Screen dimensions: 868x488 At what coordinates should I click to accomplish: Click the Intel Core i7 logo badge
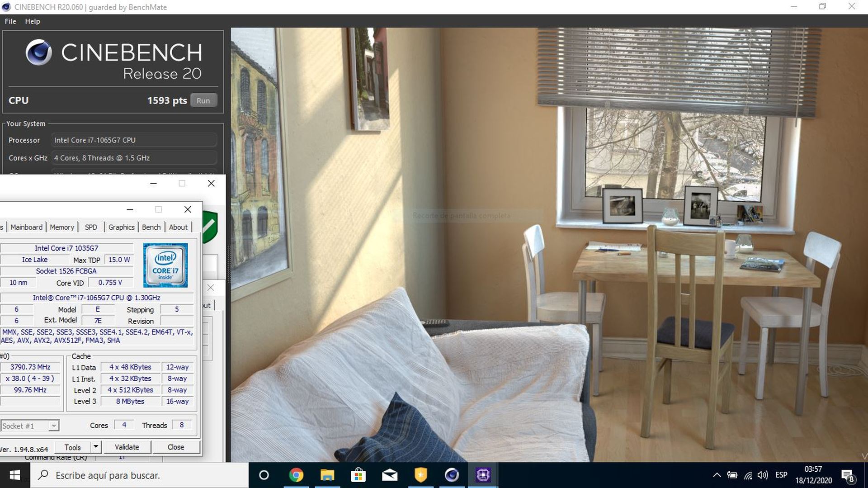[165, 265]
